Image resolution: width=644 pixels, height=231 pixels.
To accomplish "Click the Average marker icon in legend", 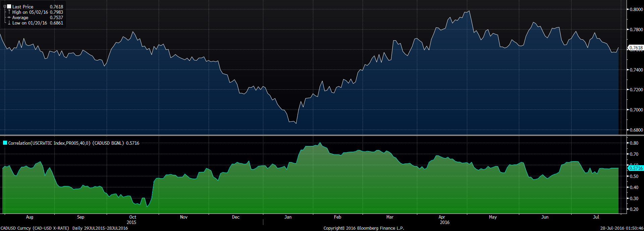I will [x=9, y=17].
